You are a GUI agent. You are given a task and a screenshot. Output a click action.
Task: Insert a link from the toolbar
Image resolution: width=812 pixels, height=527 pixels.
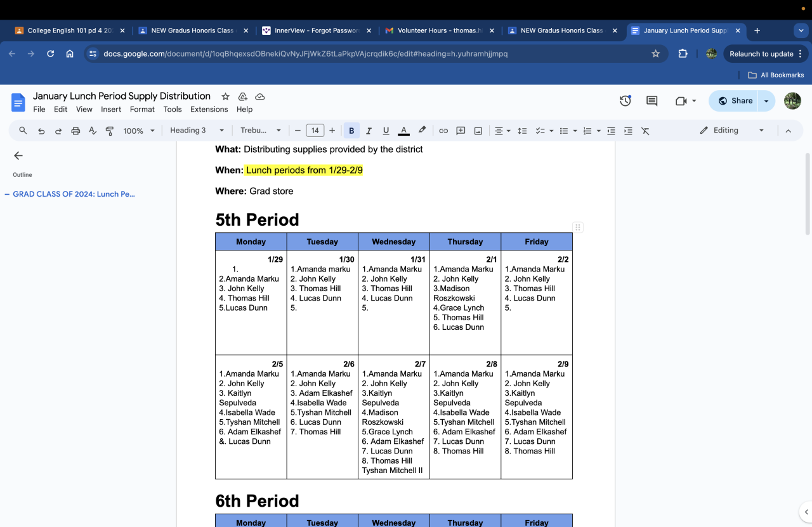[443, 131]
